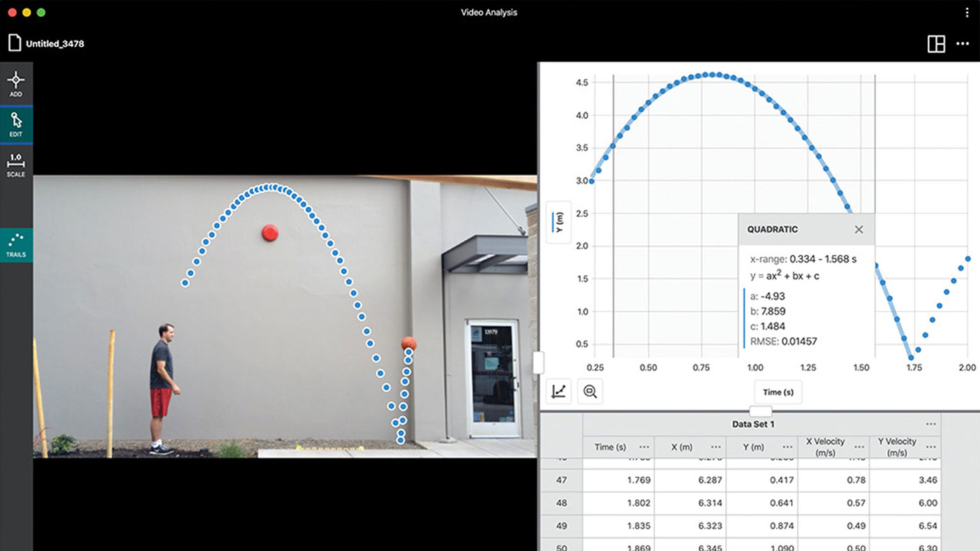Close the Quadratic fit panel
Viewport: 980px width, 551px height.
859,229
